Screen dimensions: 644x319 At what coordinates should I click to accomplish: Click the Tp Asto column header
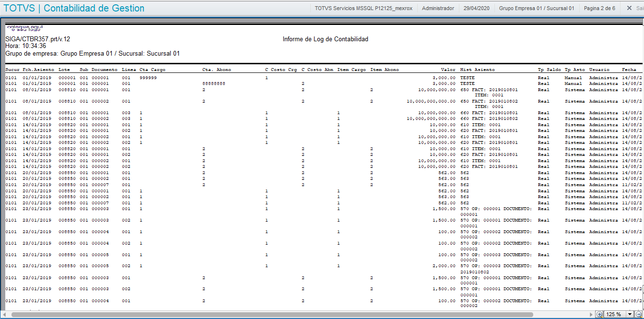(x=575, y=70)
